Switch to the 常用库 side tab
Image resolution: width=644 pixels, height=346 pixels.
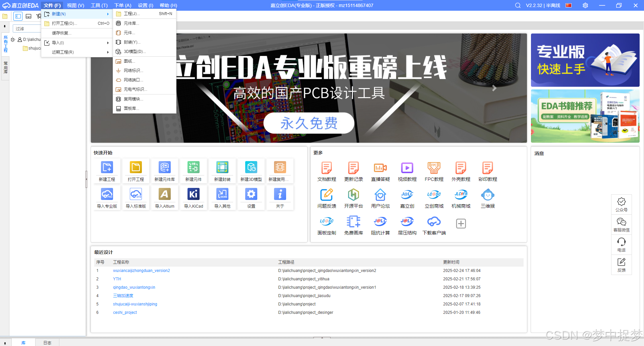pyautogui.click(x=5, y=67)
